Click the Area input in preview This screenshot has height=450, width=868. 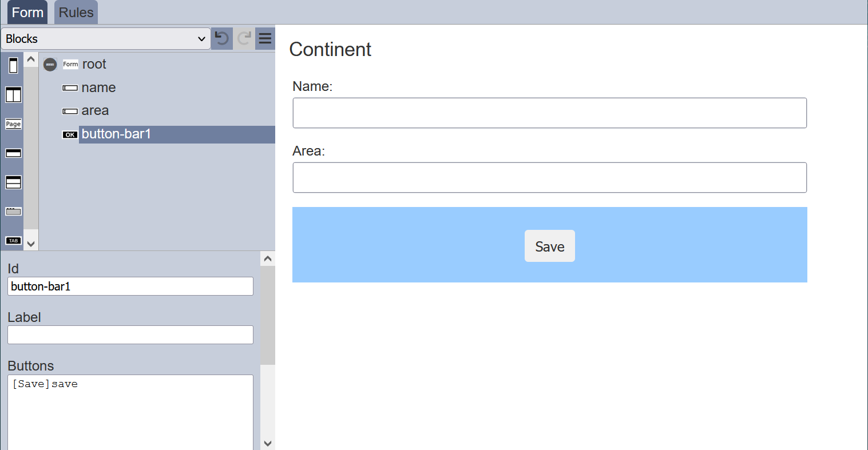pyautogui.click(x=550, y=177)
